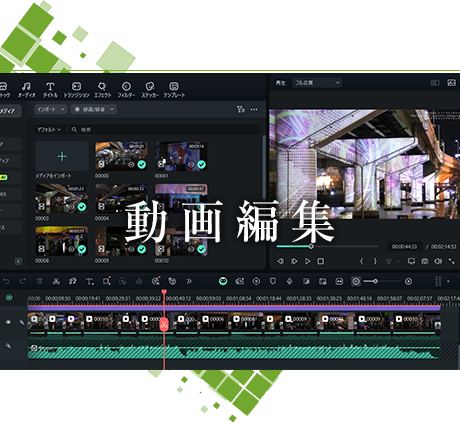This screenshot has width=460, height=423.
Task: Add text with the timeline T tool
Action: (89, 282)
